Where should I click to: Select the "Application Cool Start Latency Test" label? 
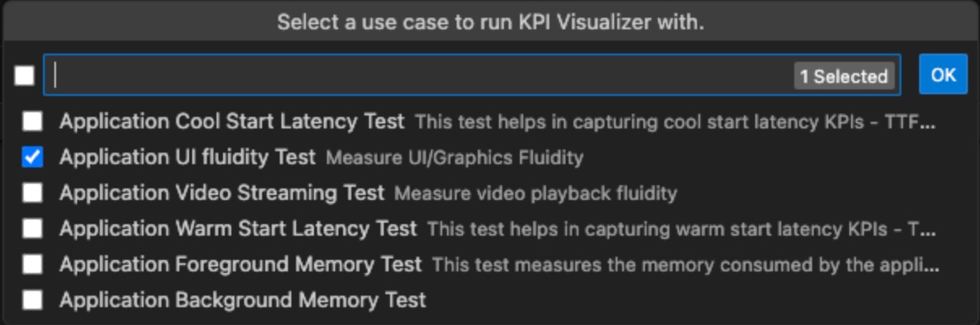pyautogui.click(x=231, y=122)
